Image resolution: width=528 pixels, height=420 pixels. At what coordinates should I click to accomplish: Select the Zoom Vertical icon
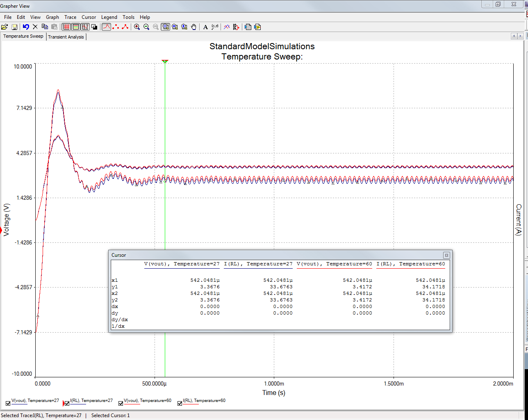184,27
